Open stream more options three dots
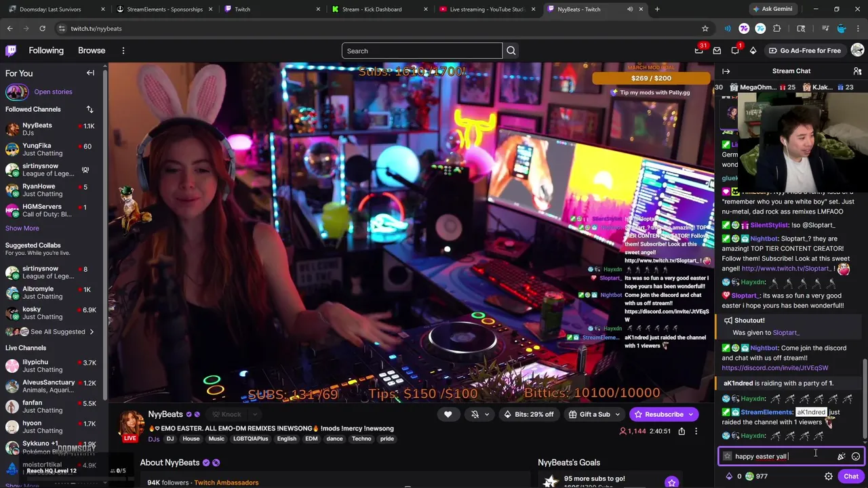Image resolution: width=868 pixels, height=488 pixels. 696,431
